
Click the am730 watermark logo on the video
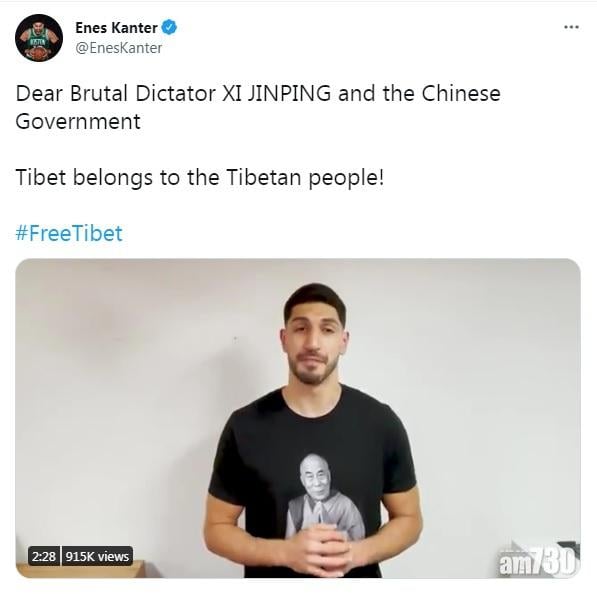[538, 559]
